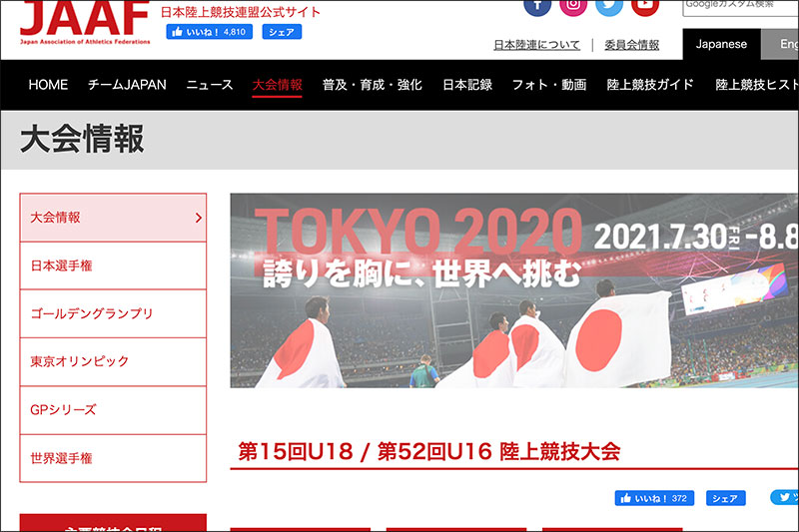Click the JAAF logo
Screen dimensions: 799x532
tap(84, 20)
